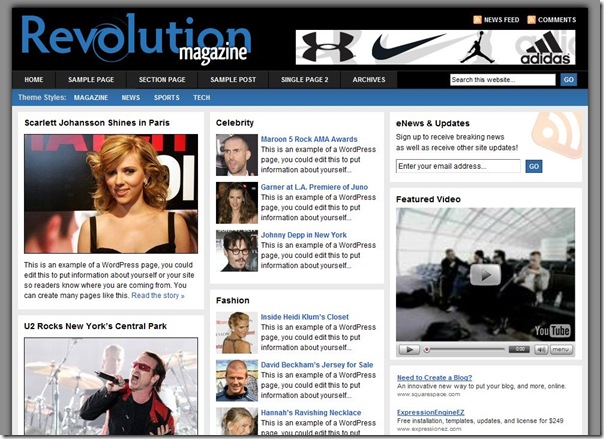
Task: Click the Adidas logo in banner
Action: coord(545,49)
